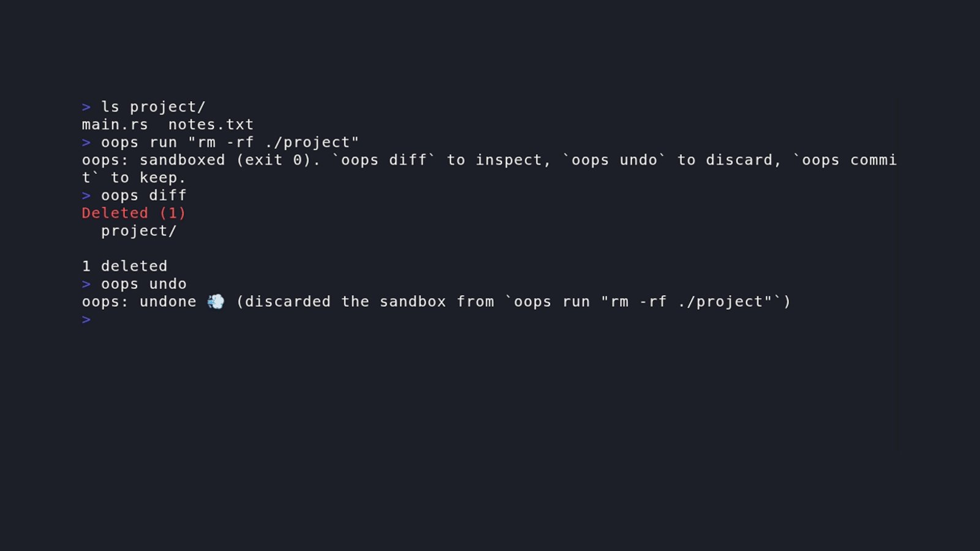The height and width of the screenshot is (551, 980).
Task: Click the `oops diff` hint in sandboxed message
Action: pos(384,160)
